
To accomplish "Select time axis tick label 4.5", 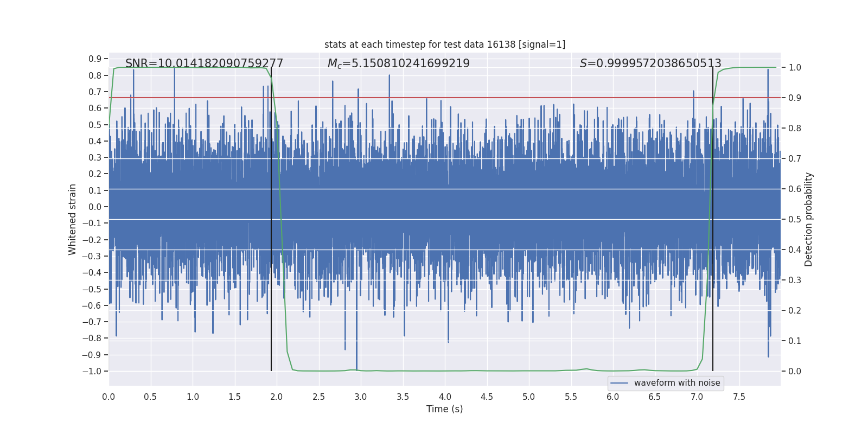I will pyautogui.click(x=487, y=397).
